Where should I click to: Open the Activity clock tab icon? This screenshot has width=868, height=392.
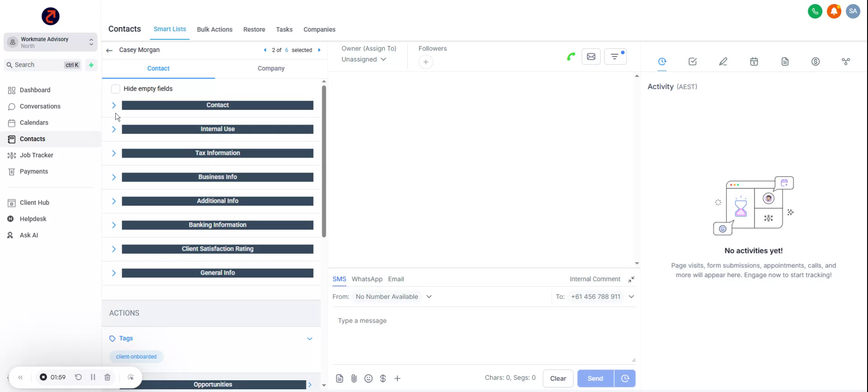(x=662, y=62)
